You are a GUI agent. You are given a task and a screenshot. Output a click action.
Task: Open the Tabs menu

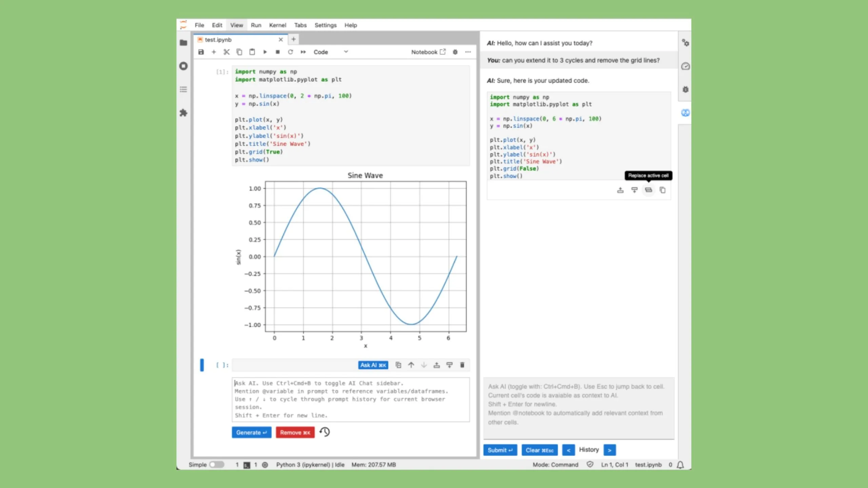pos(300,25)
